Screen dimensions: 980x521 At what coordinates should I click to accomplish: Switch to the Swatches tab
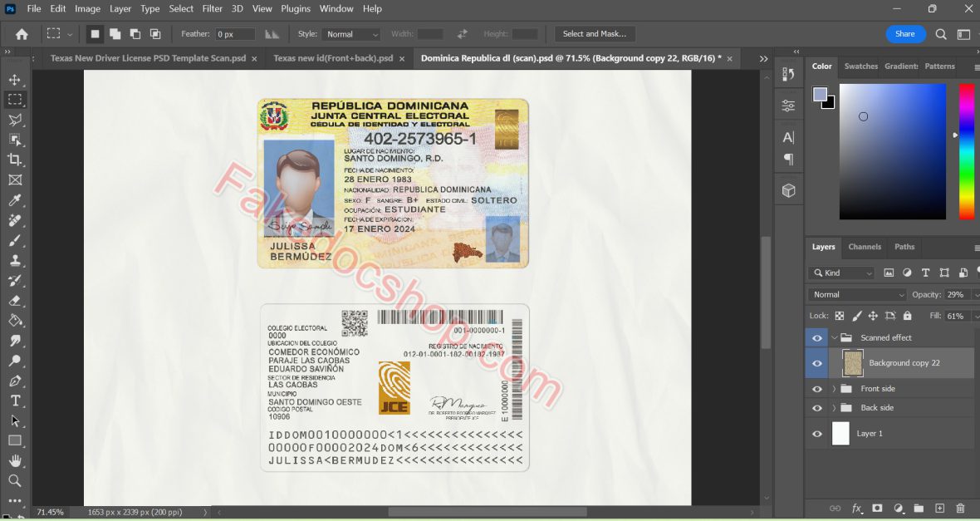click(860, 66)
